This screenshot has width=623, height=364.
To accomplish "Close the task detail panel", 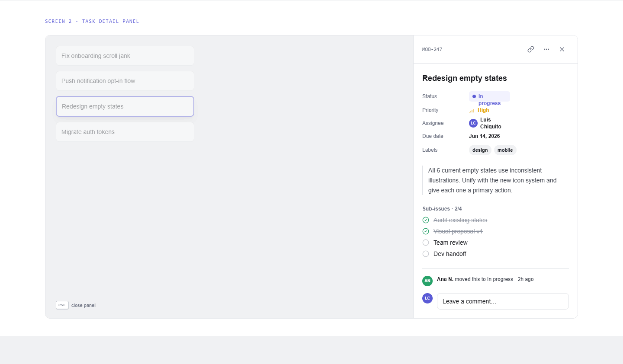I will pos(562,49).
